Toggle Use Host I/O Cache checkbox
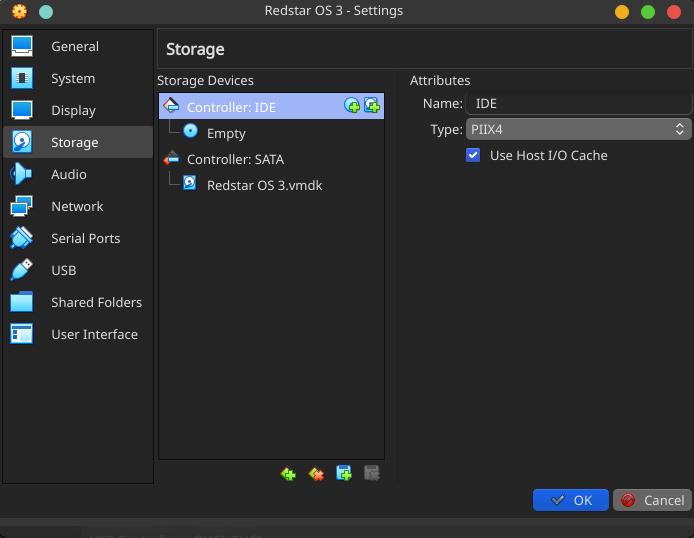 click(473, 155)
